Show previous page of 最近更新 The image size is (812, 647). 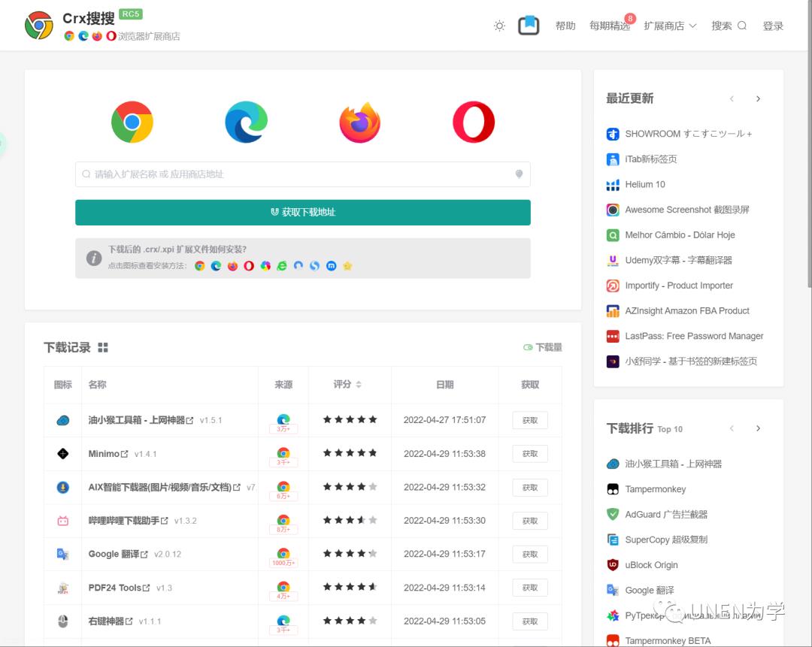[732, 99]
